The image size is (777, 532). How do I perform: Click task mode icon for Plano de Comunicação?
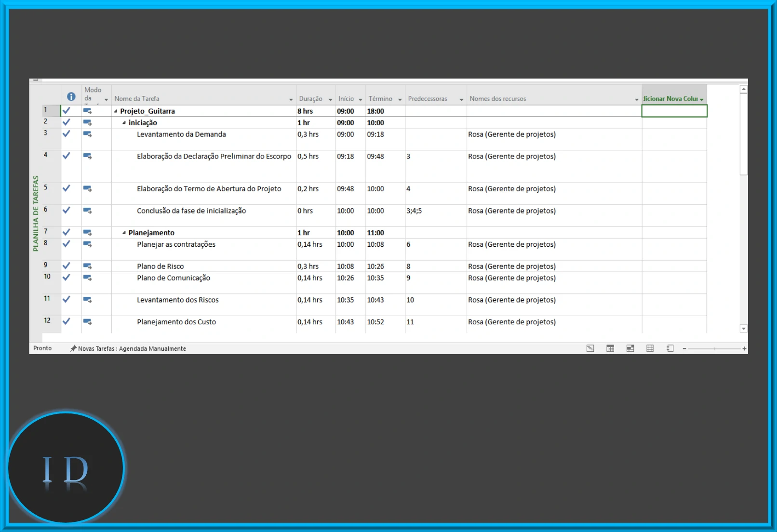coord(87,278)
